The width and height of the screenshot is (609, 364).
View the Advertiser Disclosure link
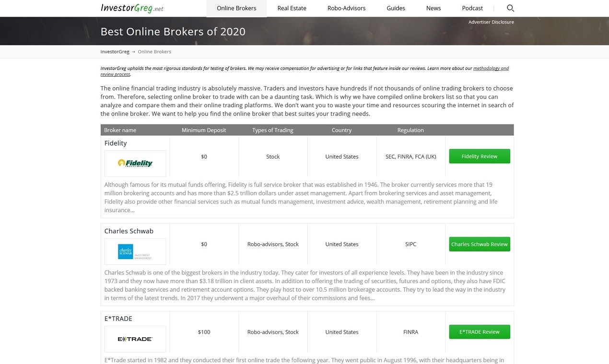click(x=491, y=22)
